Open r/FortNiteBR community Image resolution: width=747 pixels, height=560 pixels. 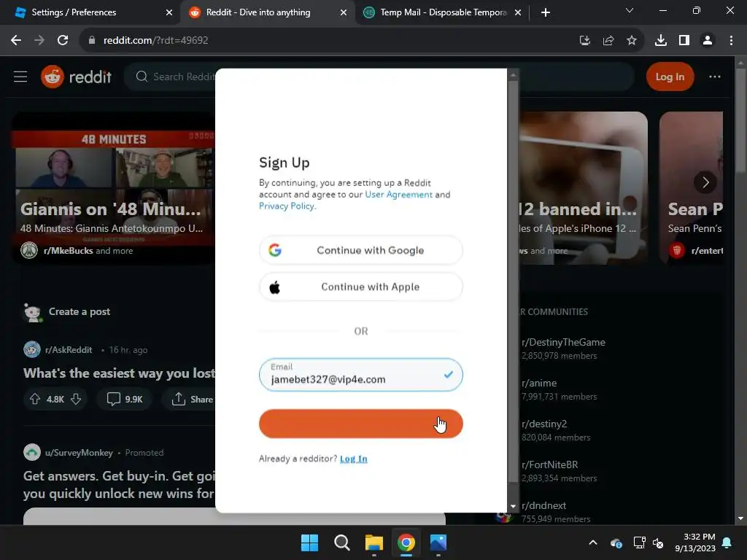point(549,464)
